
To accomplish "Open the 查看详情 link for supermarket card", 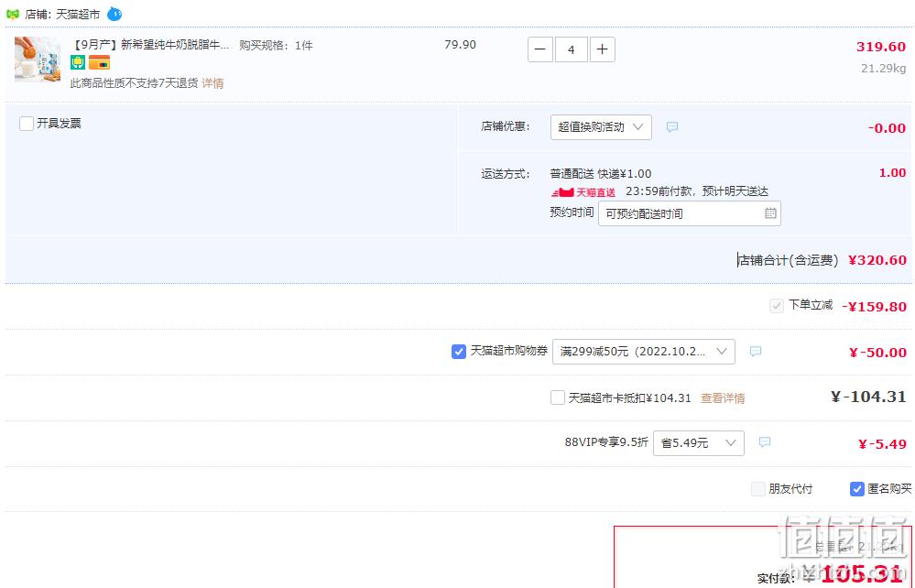I will [x=723, y=398].
